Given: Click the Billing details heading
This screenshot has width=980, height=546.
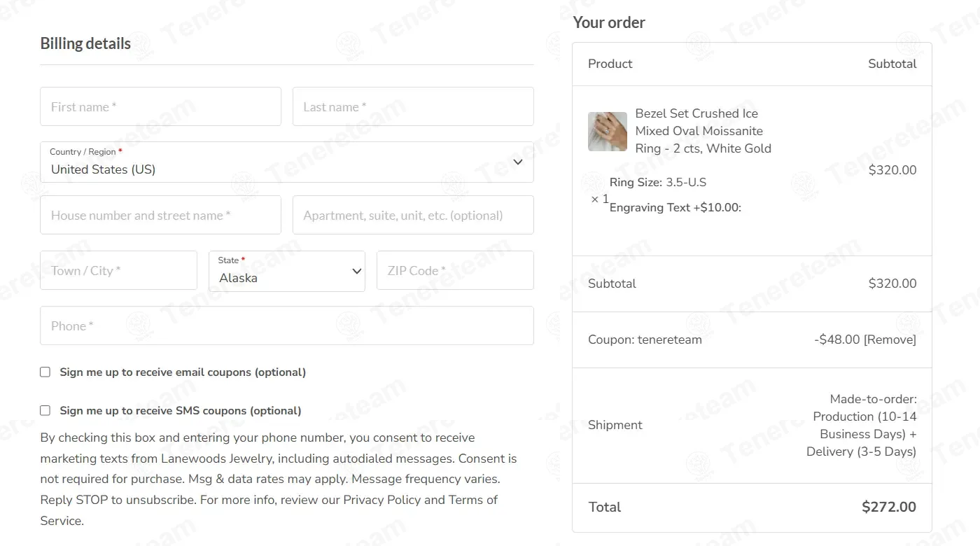Looking at the screenshot, I should [85, 43].
